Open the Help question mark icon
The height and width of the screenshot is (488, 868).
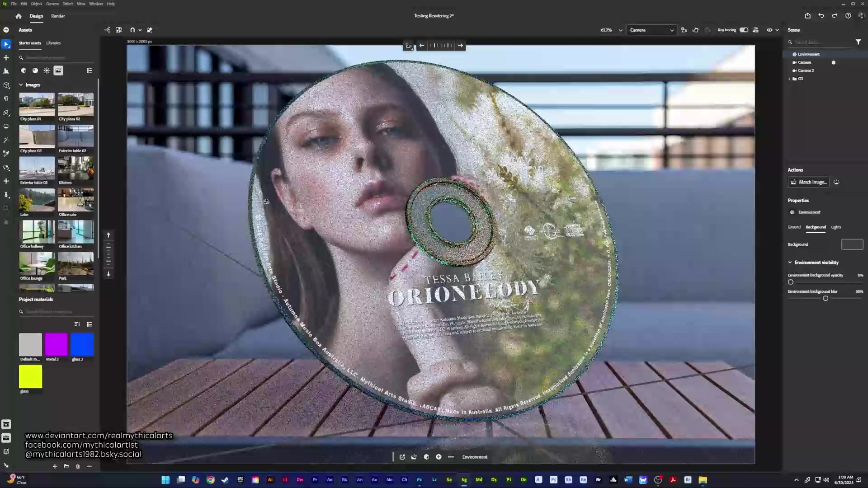point(848,16)
